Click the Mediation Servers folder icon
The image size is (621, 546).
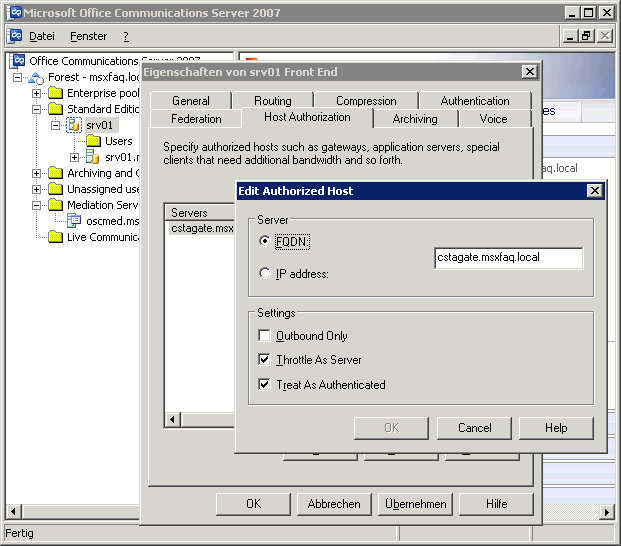(55, 205)
